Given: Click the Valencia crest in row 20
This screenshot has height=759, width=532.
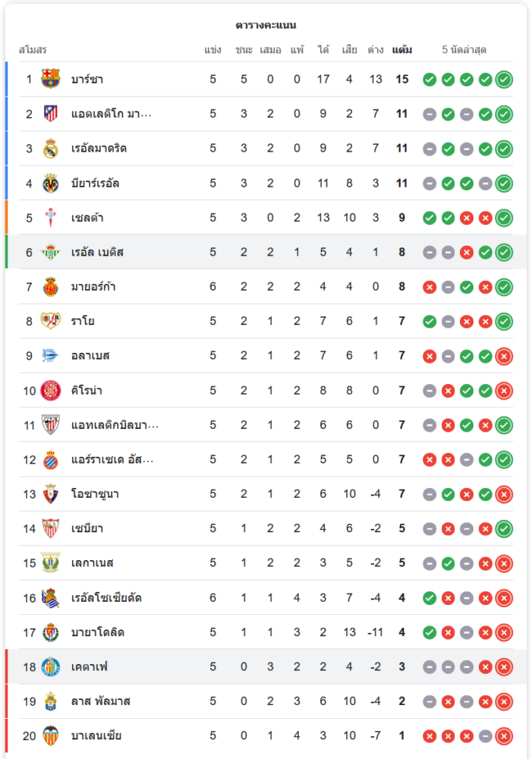Looking at the screenshot, I should coord(50,735).
